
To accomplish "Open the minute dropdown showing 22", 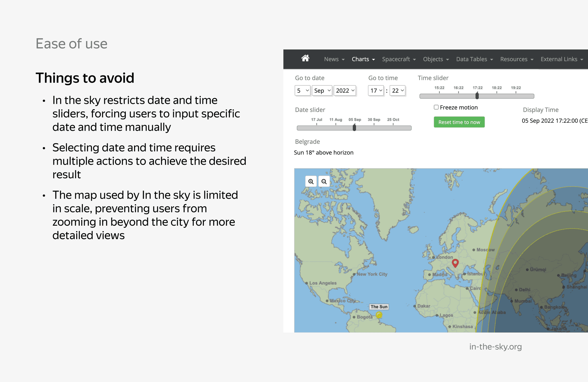I will (x=398, y=91).
